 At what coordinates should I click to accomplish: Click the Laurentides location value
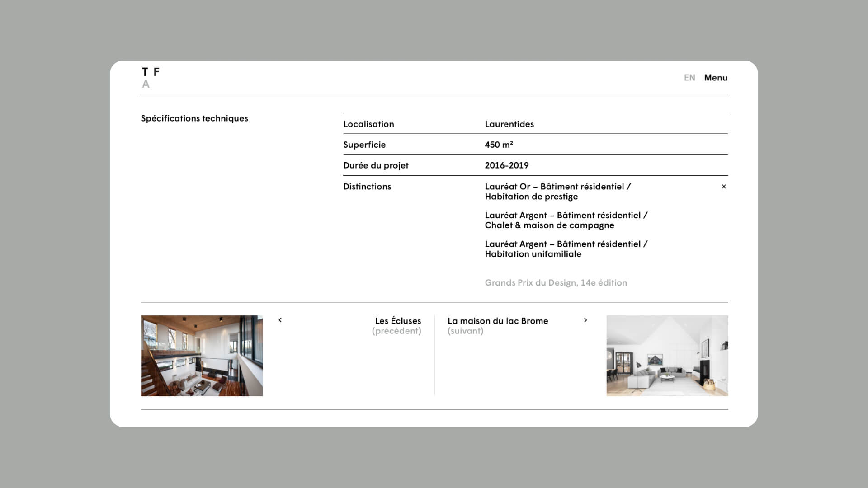coord(509,124)
